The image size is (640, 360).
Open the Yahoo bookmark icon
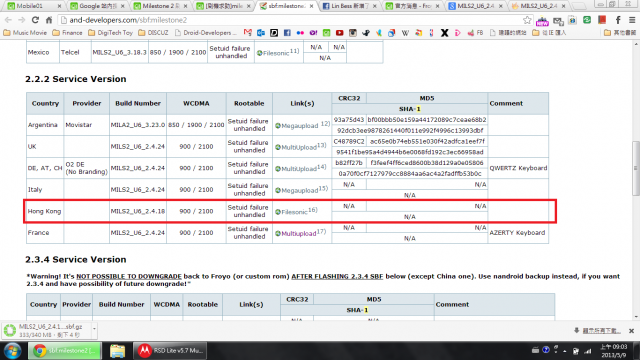click(313, 33)
